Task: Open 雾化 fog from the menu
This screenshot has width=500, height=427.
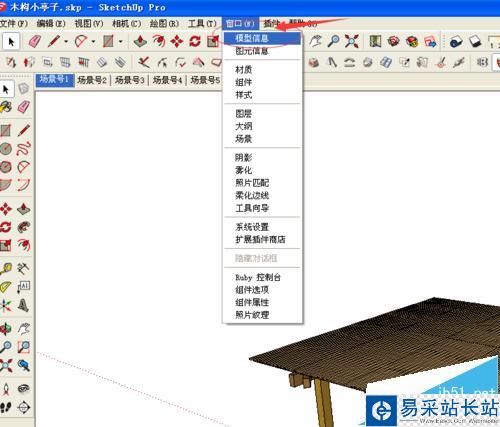Action: [262, 170]
